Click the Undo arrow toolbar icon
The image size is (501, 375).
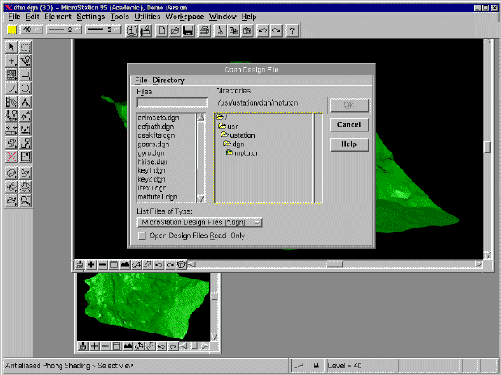click(263, 31)
